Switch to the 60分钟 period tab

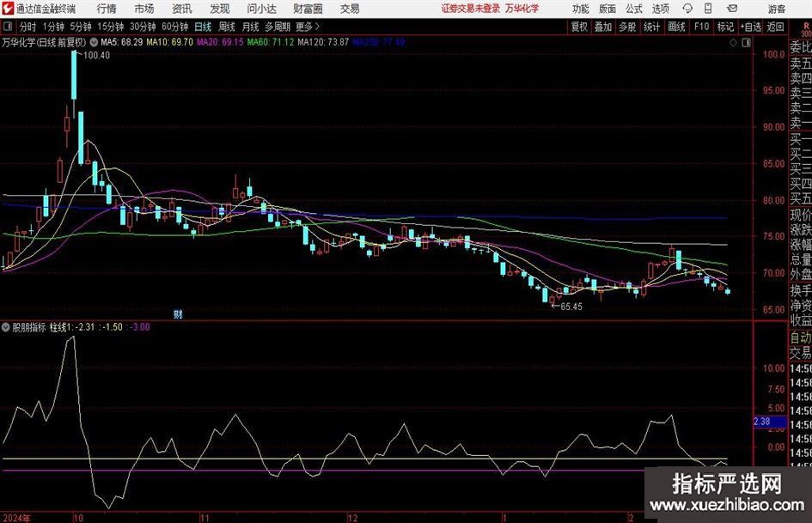pyautogui.click(x=174, y=27)
